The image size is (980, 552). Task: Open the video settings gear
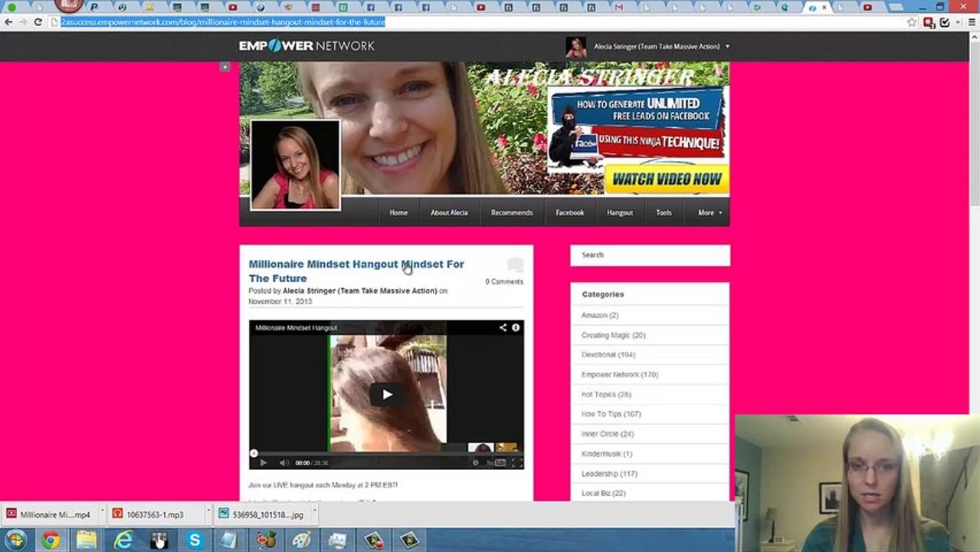475,462
